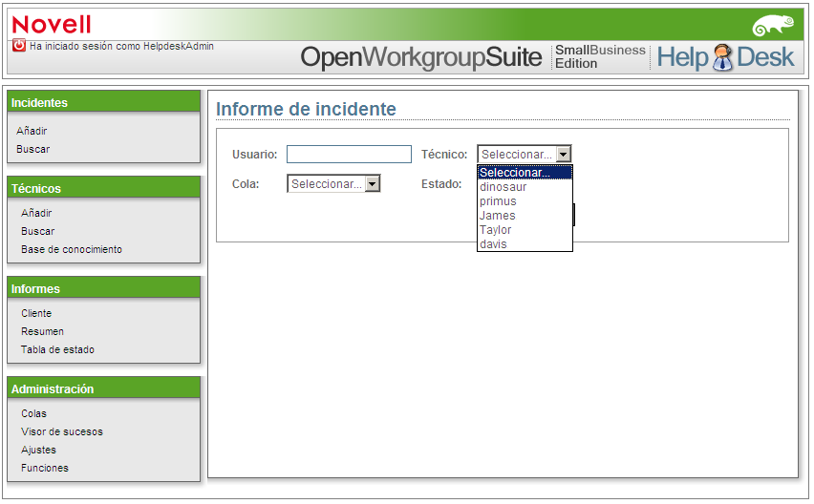This screenshot has height=504, width=814.
Task: Open Funciones in Administración
Action: tap(45, 468)
